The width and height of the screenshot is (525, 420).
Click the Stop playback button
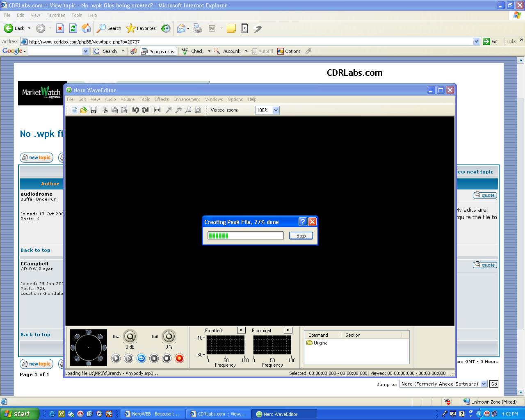pyautogui.click(x=167, y=358)
